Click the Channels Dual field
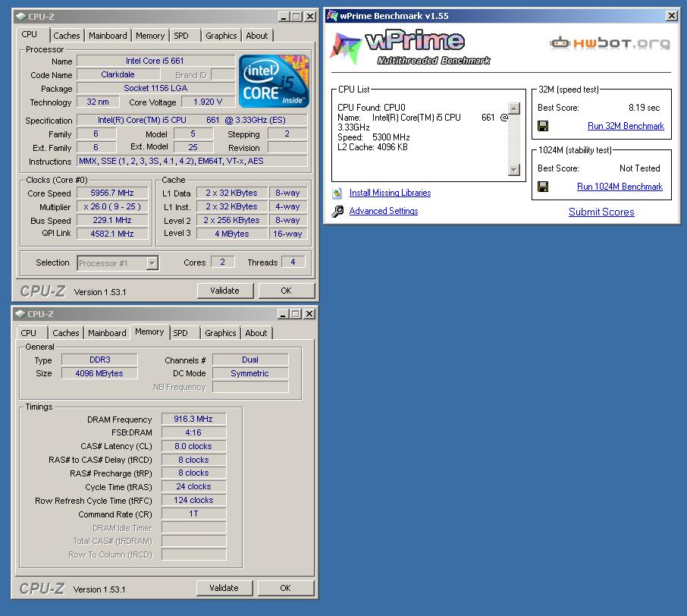This screenshot has width=687, height=616. (x=250, y=360)
